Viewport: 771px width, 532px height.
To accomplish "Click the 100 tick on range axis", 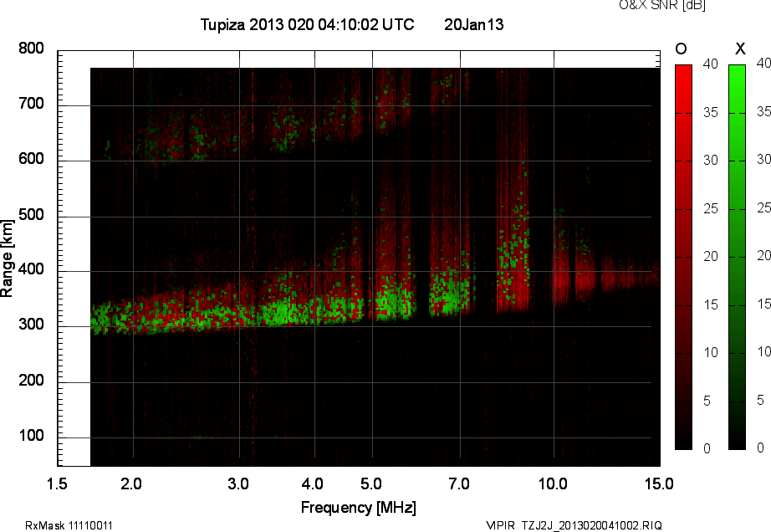I will pos(31,437).
